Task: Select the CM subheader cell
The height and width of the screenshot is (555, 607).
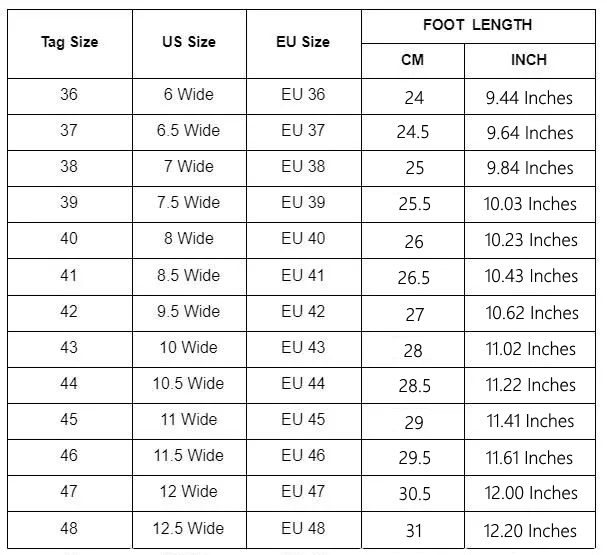Action: (413, 61)
